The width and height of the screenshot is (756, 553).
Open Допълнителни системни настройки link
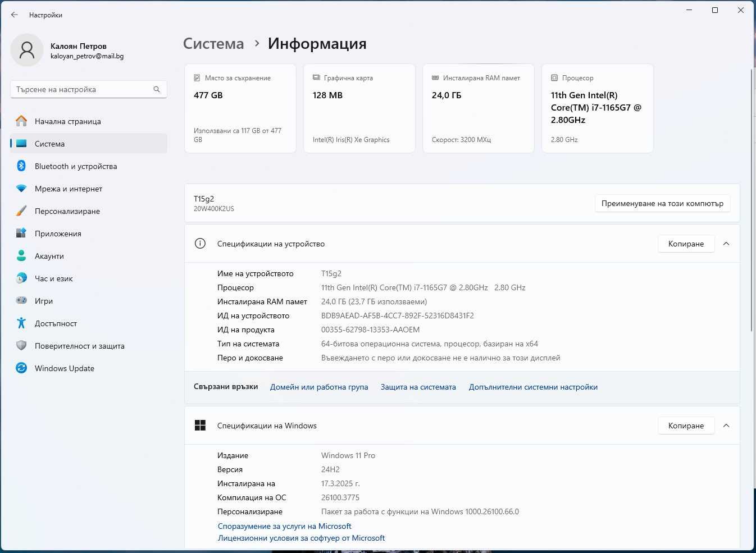[x=533, y=387]
